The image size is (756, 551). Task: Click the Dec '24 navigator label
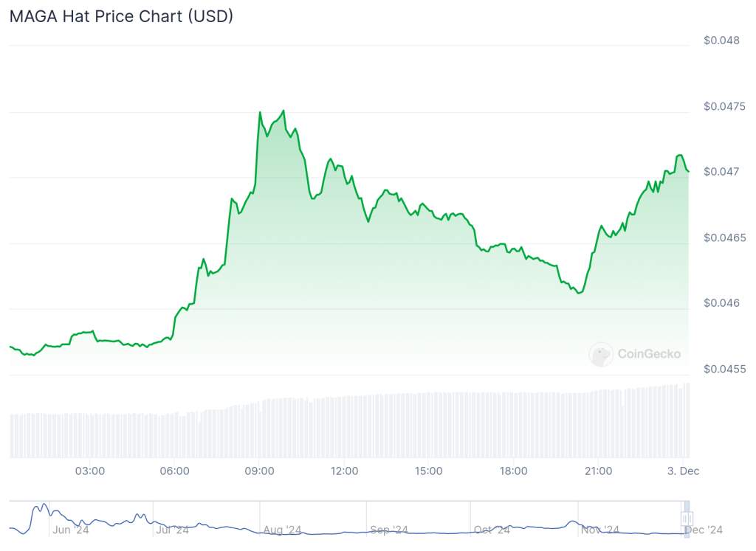click(704, 530)
